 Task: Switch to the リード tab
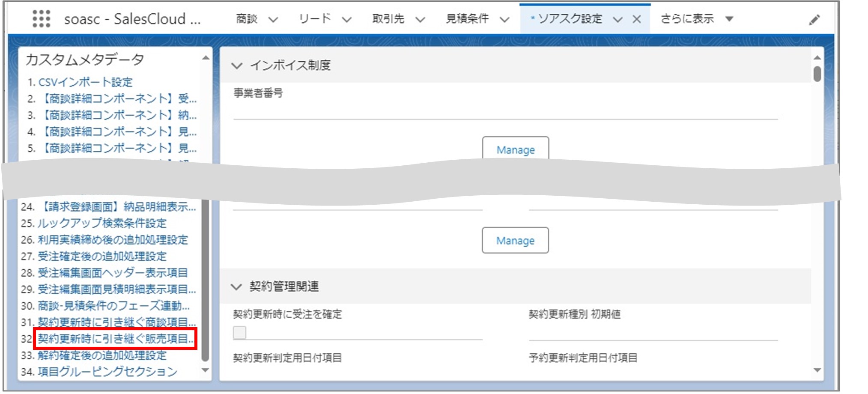(315, 19)
